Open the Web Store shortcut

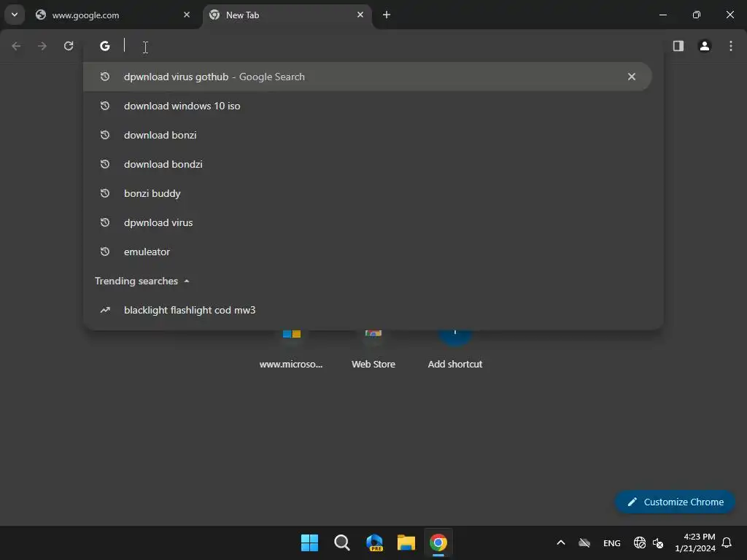(x=373, y=349)
